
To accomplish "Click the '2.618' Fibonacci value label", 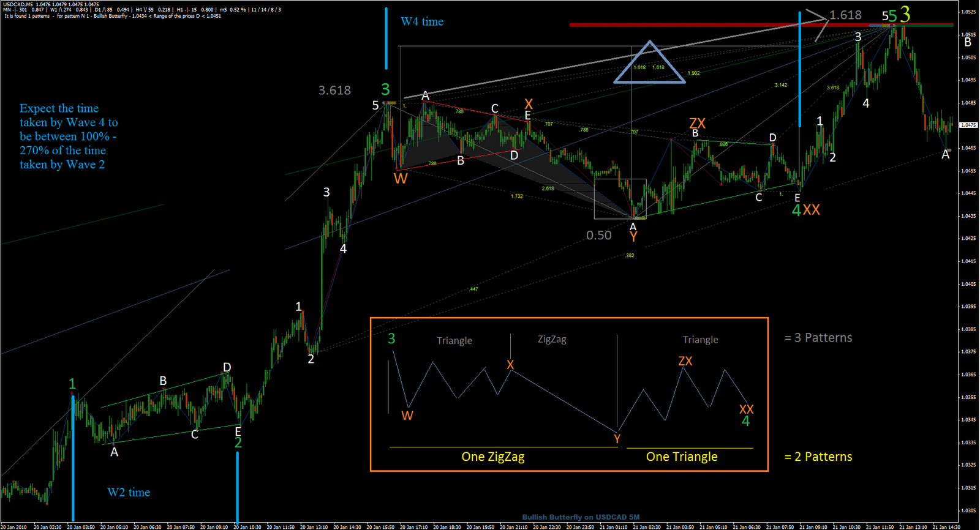I will (548, 188).
